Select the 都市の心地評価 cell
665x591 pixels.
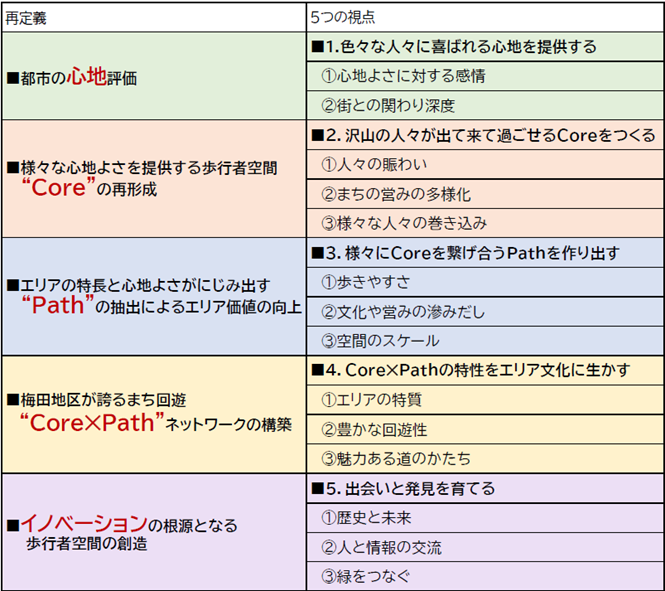click(x=153, y=77)
